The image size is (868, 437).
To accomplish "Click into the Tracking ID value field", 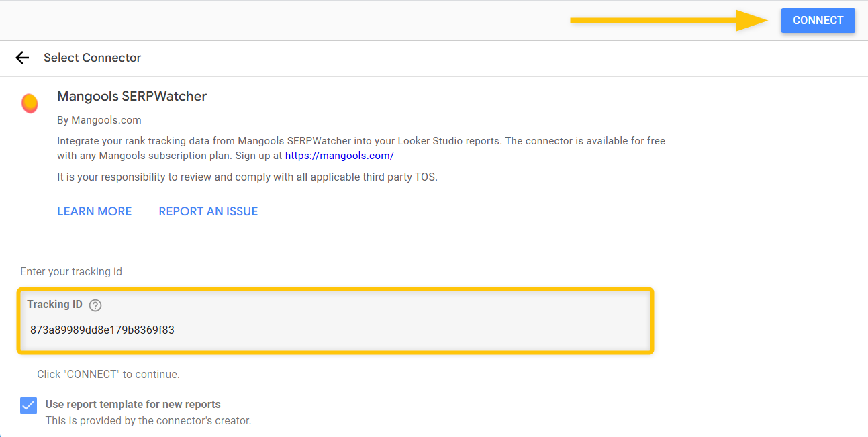I will pyautogui.click(x=166, y=330).
